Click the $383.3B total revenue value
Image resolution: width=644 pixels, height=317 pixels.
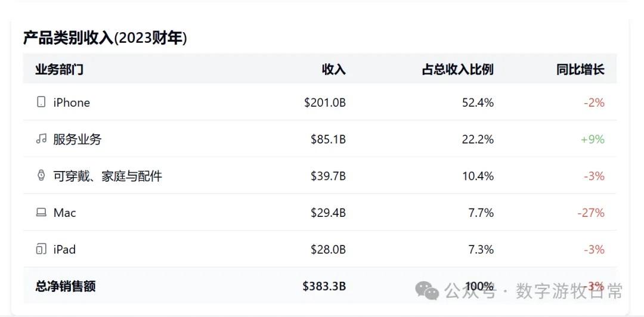(324, 286)
